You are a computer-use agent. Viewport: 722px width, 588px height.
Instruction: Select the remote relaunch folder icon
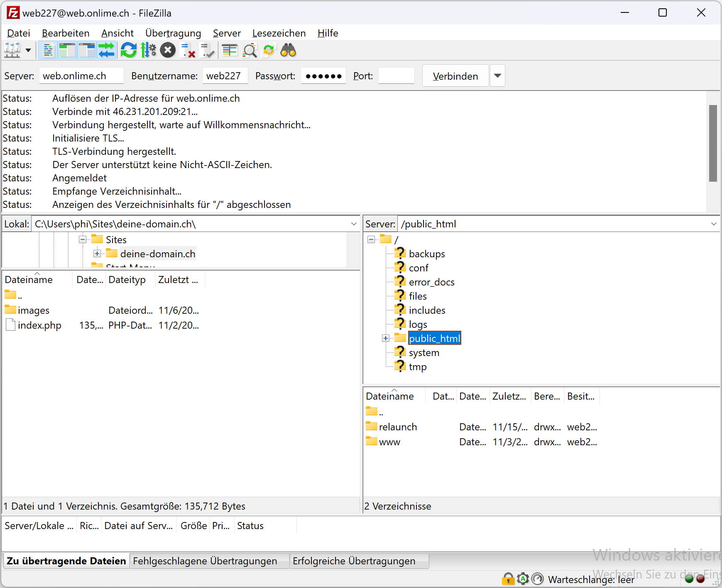(372, 426)
